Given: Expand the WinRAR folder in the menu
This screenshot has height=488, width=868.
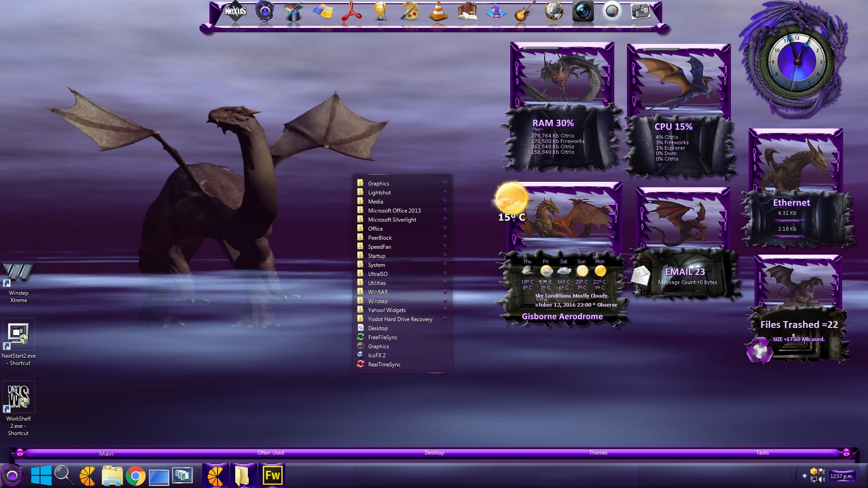Looking at the screenshot, I should pos(378,292).
